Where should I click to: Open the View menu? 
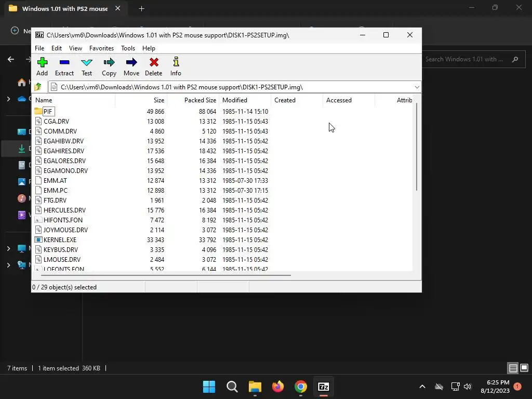tap(75, 48)
